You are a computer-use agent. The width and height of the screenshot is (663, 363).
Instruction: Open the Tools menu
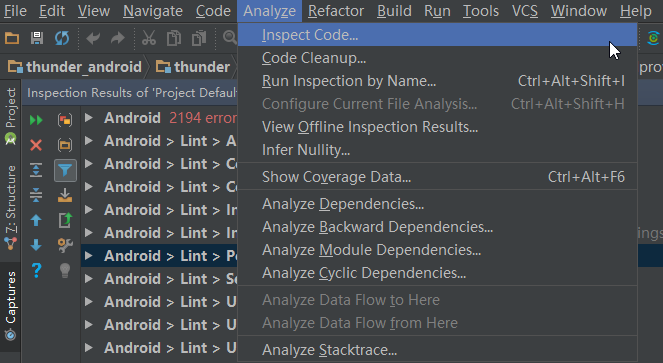[481, 11]
